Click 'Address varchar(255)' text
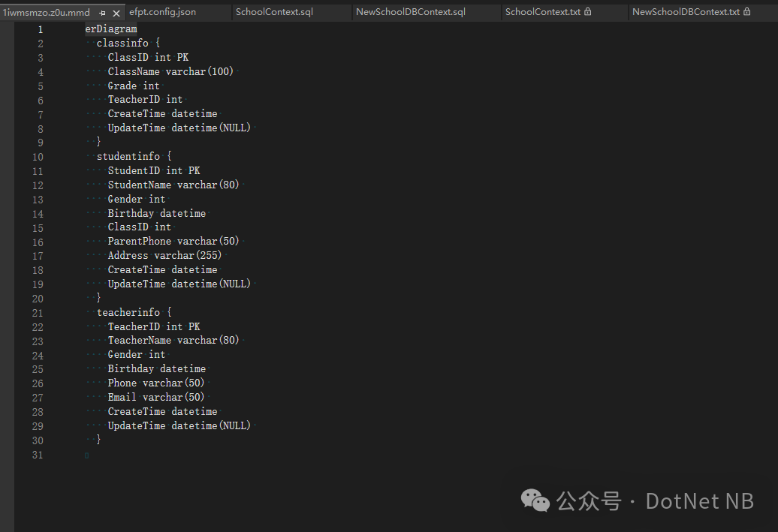This screenshot has height=532, width=778. [x=164, y=255]
